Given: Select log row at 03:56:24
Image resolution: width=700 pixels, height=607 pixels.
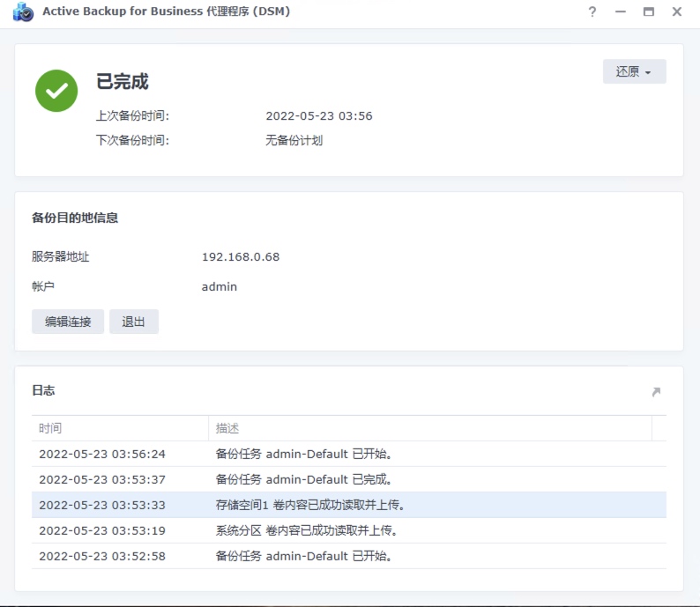Looking at the screenshot, I should 349,454.
